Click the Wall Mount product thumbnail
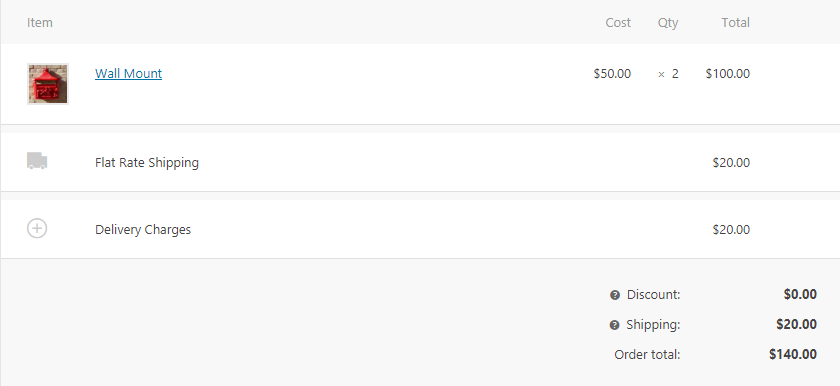840x386 pixels. [x=48, y=84]
